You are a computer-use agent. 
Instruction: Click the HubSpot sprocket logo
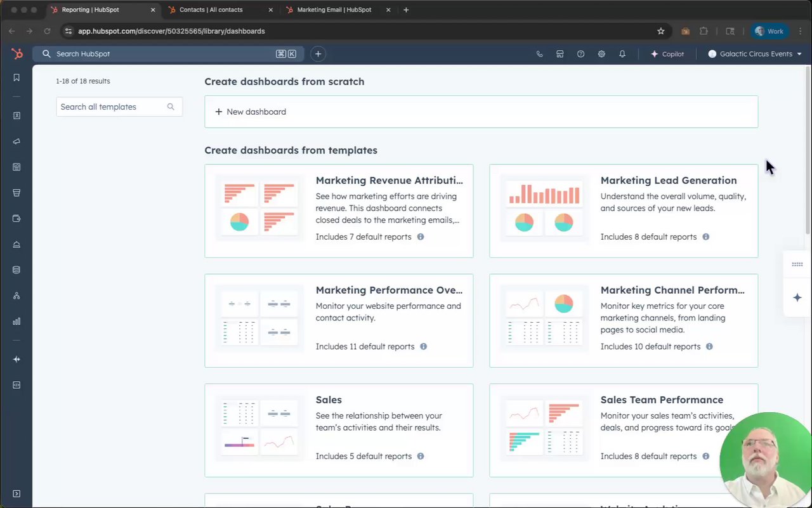(17, 54)
